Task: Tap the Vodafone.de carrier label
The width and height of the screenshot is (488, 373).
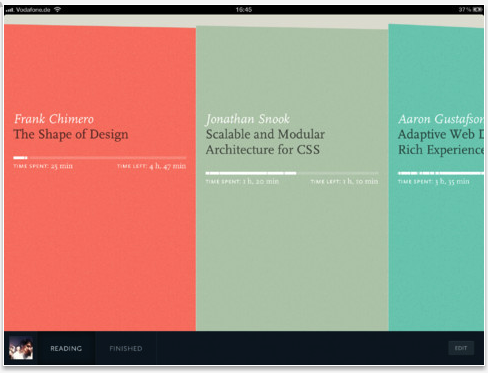Action: [x=33, y=10]
